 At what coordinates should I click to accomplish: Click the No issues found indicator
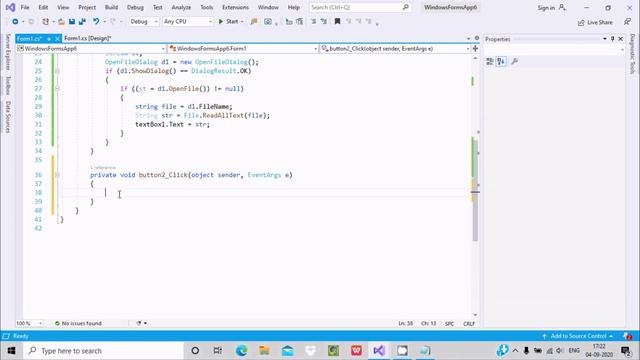click(78, 323)
